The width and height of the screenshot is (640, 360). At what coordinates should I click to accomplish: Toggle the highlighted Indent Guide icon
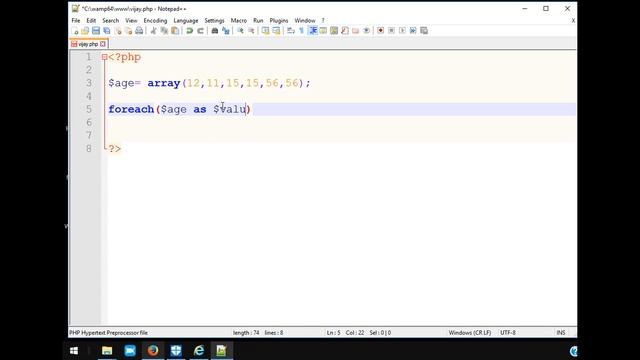click(313, 31)
